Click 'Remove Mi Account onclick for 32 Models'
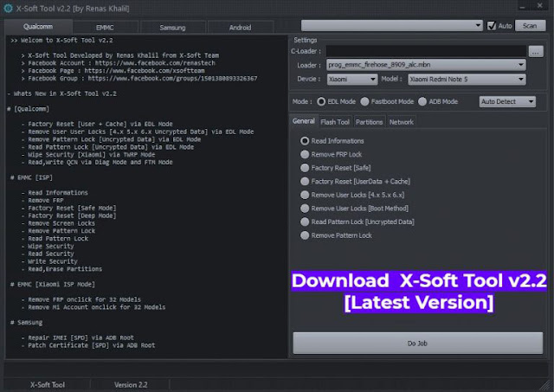This screenshot has height=392, width=554. tap(93, 307)
